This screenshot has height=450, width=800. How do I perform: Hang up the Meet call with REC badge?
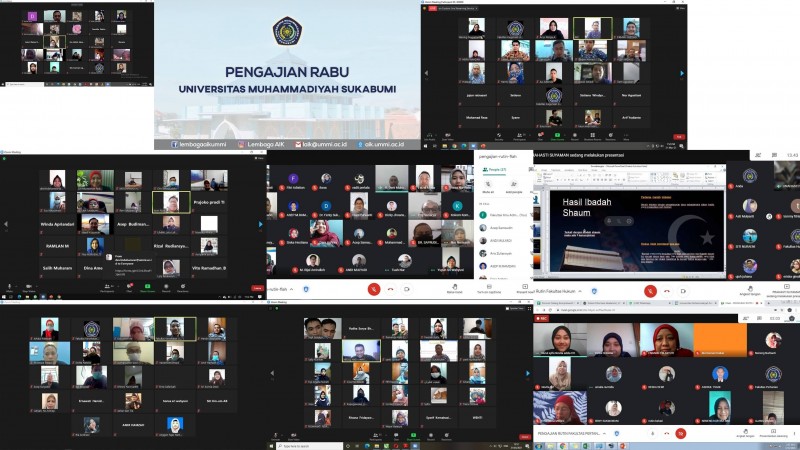coord(667,434)
